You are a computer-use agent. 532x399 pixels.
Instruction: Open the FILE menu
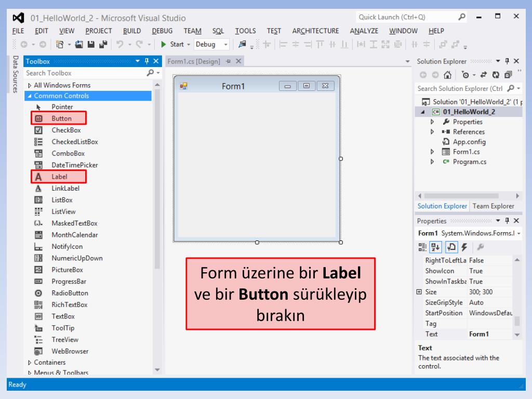click(x=18, y=31)
